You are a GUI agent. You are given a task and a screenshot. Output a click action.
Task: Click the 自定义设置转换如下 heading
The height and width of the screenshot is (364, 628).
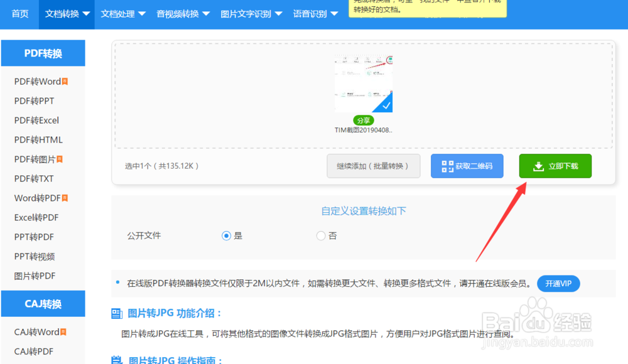pos(364,211)
